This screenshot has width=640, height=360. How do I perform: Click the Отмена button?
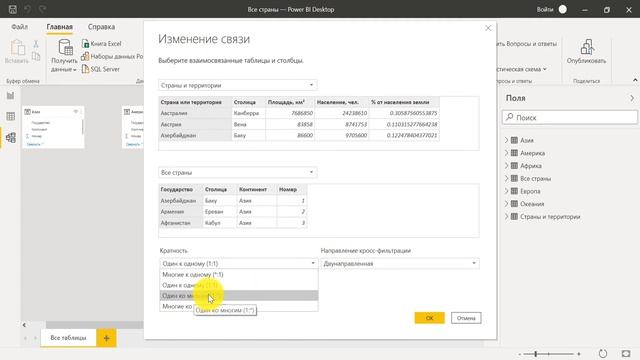pyautogui.click(x=466, y=318)
